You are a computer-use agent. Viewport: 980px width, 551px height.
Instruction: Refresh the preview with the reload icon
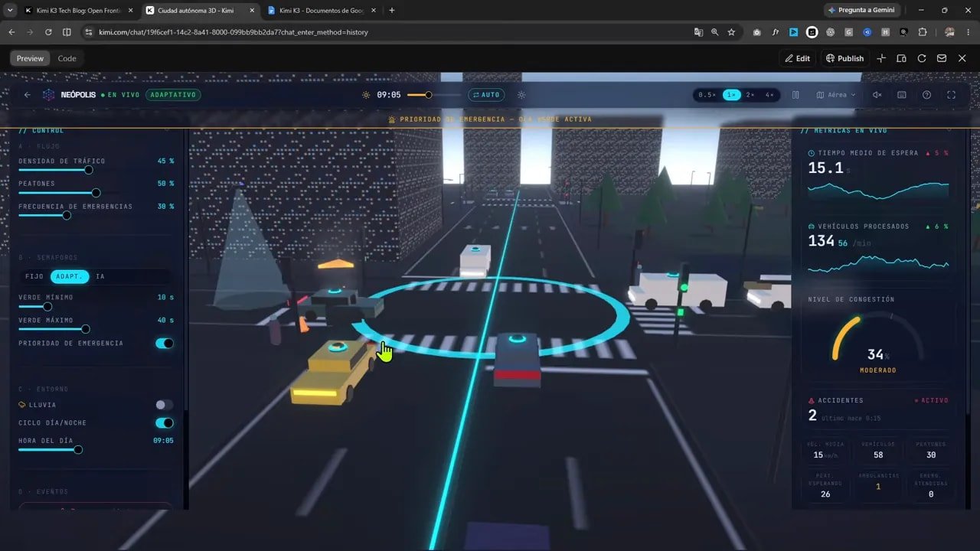(922, 58)
